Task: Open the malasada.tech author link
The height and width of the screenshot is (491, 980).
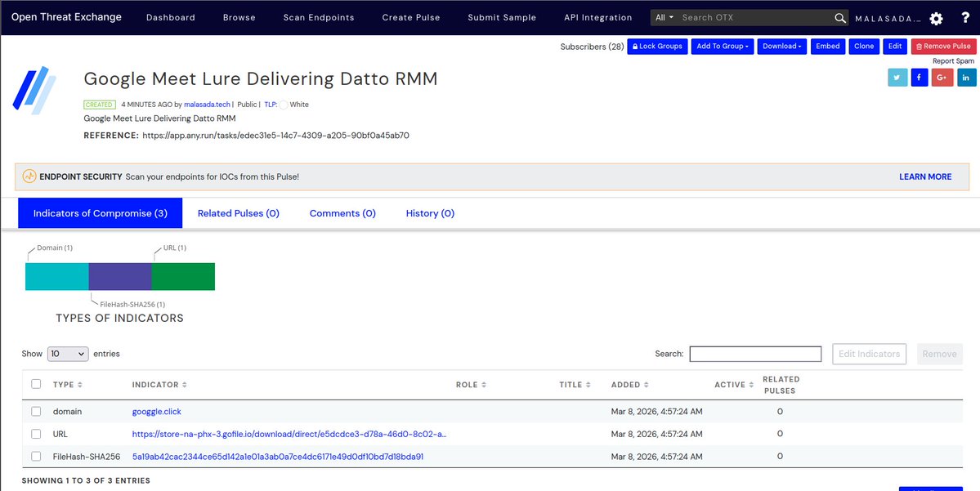Action: click(208, 105)
